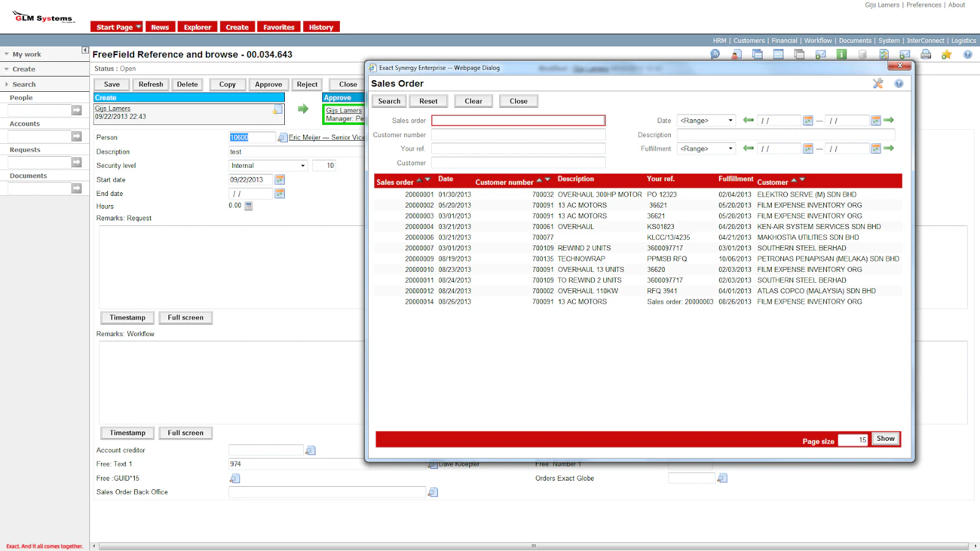Viewport: 980px width, 551px height.
Task: Expand My work section
Action: click(26, 54)
